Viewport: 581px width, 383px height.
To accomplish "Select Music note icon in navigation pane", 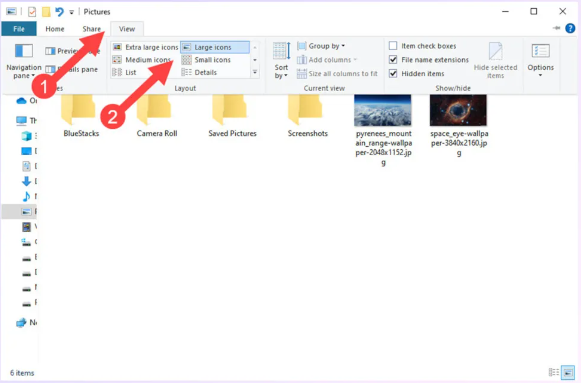I will (x=26, y=196).
